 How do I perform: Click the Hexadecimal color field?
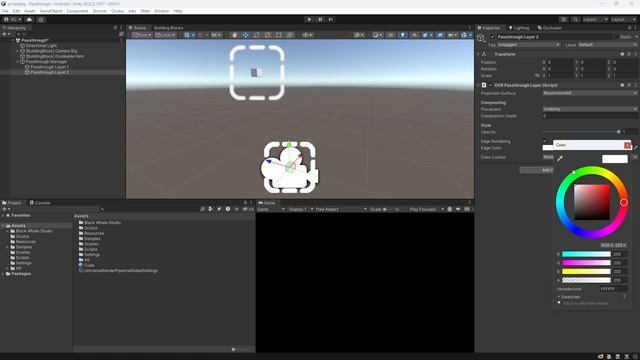pos(613,289)
